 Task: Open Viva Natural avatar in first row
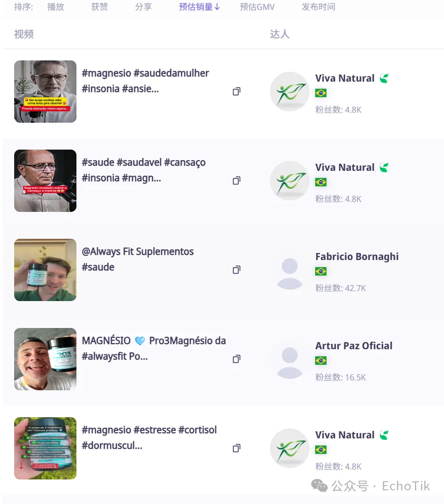[x=289, y=92]
